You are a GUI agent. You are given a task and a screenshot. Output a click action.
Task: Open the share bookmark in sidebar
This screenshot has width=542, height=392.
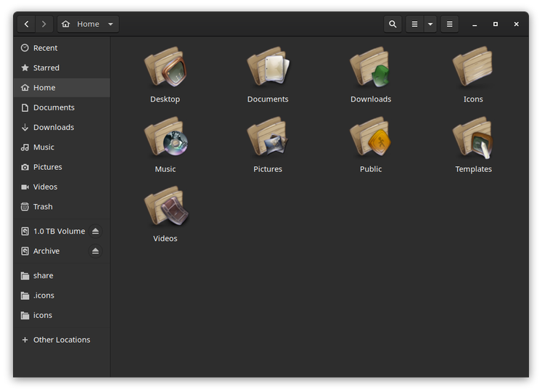pyautogui.click(x=62, y=275)
